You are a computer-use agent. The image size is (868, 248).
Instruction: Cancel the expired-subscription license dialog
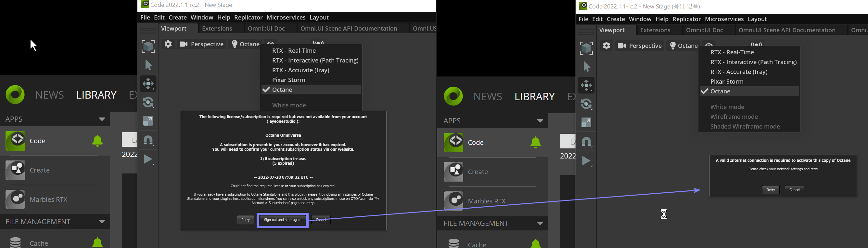coord(321,220)
